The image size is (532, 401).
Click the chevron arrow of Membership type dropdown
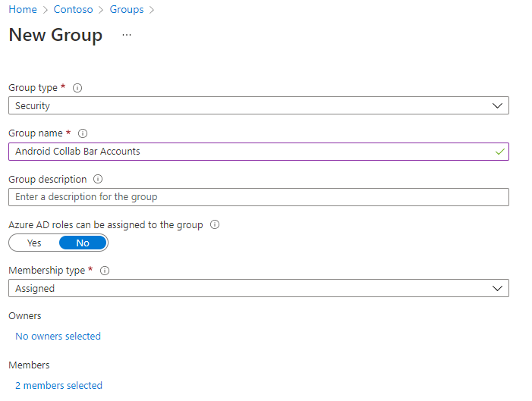(x=497, y=289)
